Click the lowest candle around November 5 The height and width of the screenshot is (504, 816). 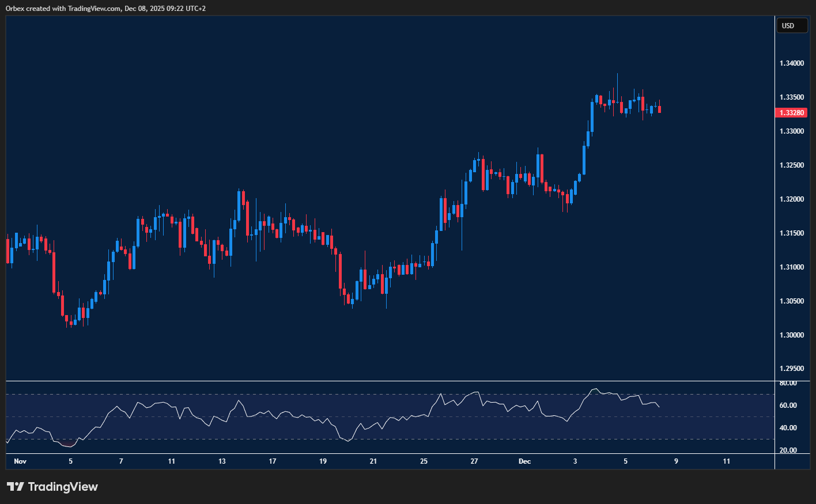(70, 323)
